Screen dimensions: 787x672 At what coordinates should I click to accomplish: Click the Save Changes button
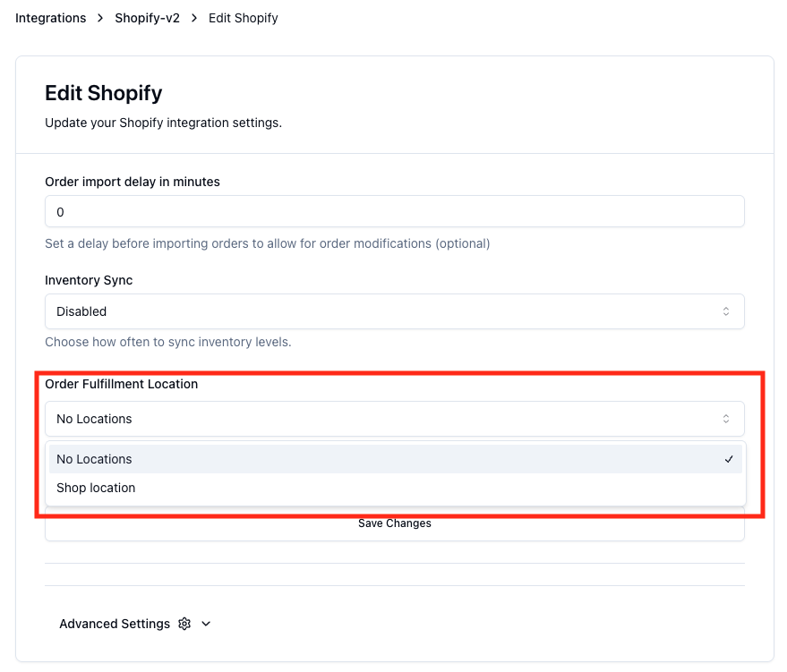tap(394, 523)
